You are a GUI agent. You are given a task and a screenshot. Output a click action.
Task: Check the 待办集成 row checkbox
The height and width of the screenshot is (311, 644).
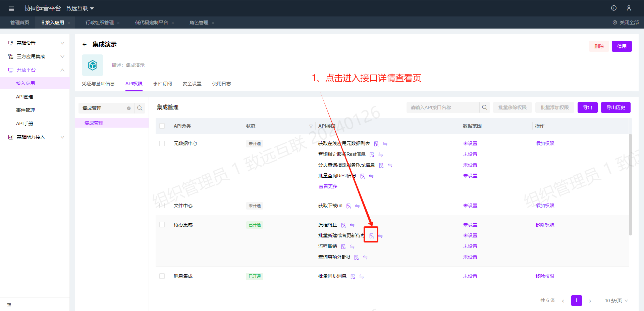(x=162, y=225)
